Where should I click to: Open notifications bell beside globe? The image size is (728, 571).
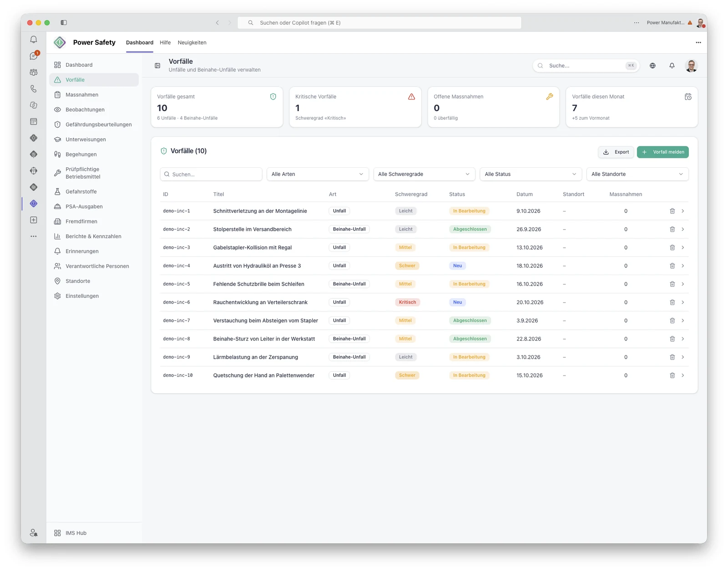(x=672, y=65)
